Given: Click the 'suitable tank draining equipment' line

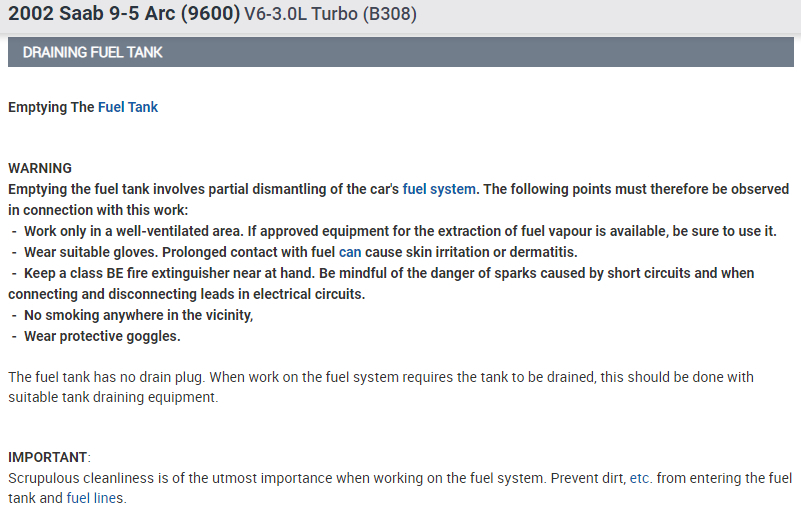Looking at the screenshot, I should point(112,397).
